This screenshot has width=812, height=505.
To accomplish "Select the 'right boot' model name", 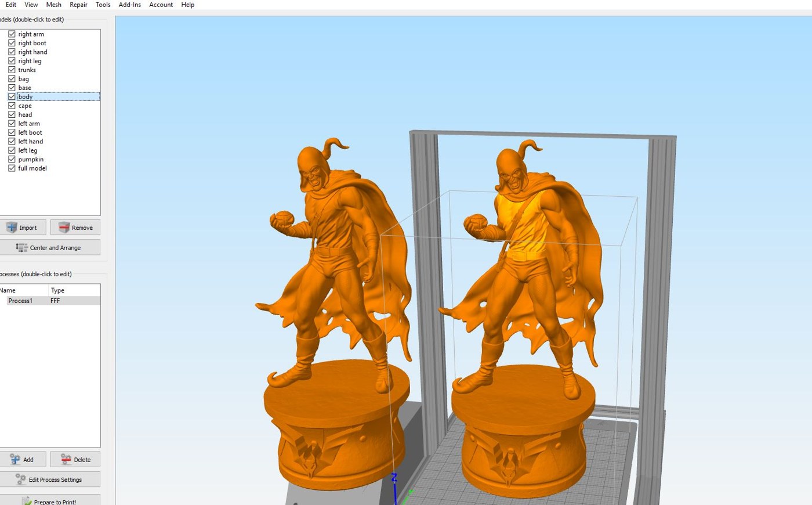I will 32,43.
